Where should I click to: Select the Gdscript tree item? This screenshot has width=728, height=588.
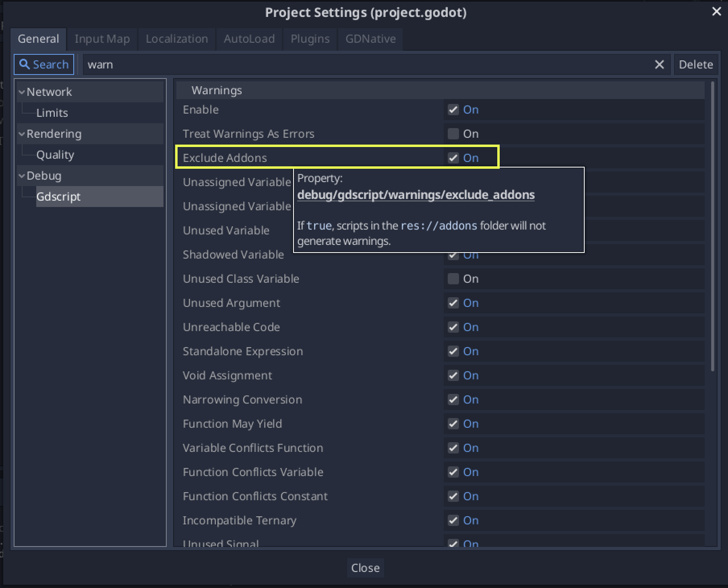tap(99, 197)
